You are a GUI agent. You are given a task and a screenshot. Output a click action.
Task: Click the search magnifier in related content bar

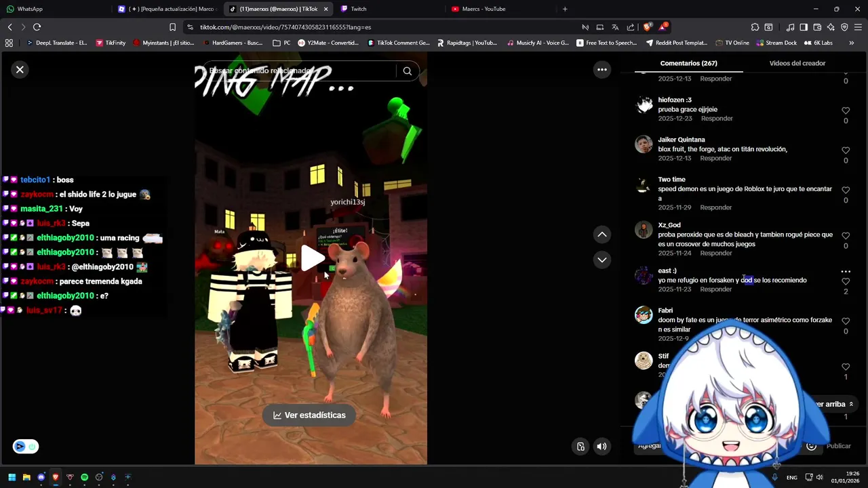tap(407, 70)
